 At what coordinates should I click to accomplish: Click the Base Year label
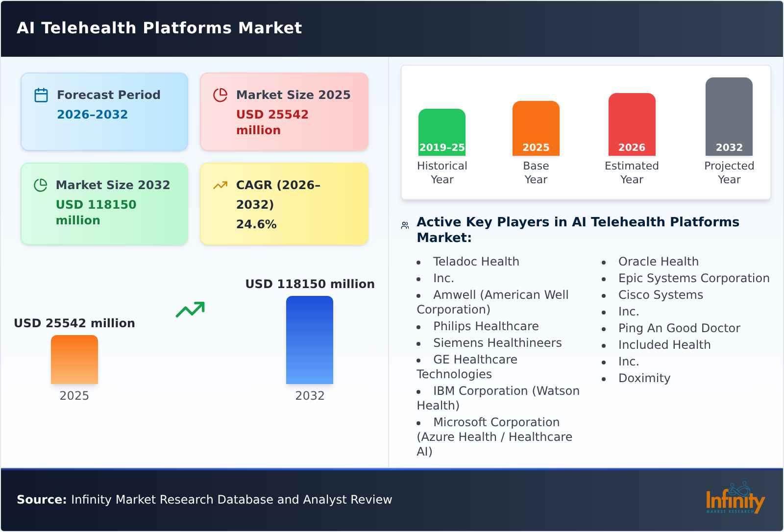pos(536,173)
